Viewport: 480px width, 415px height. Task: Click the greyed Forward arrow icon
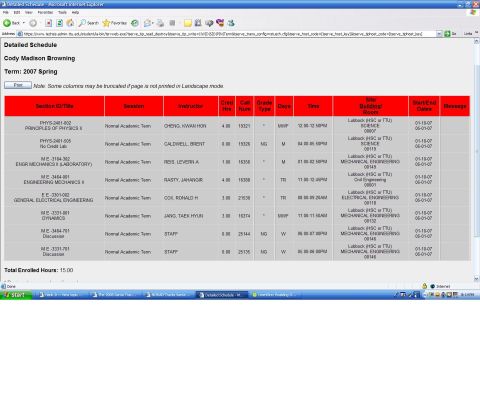(x=33, y=23)
